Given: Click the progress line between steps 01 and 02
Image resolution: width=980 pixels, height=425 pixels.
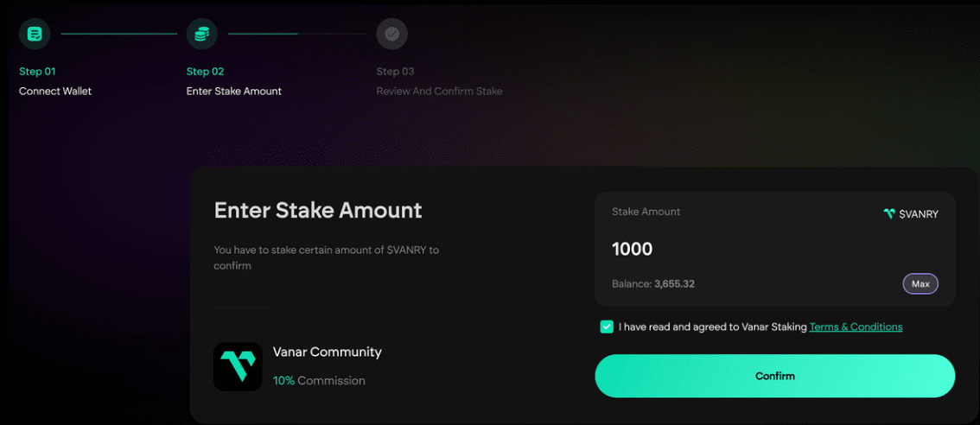Looking at the screenshot, I should tap(118, 34).
